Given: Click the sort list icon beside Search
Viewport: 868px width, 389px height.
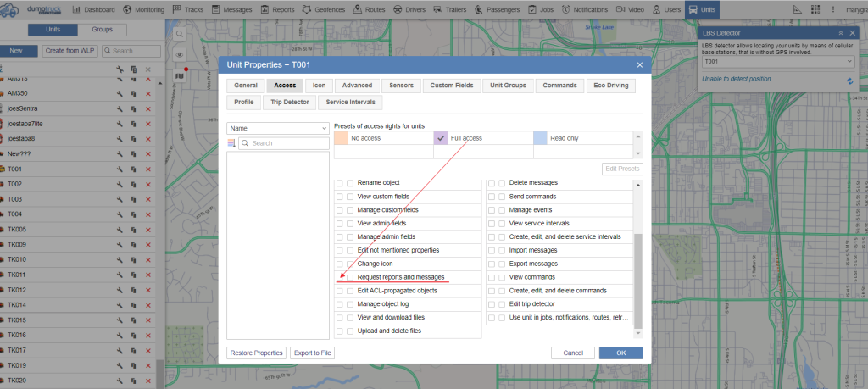Looking at the screenshot, I should (x=231, y=143).
